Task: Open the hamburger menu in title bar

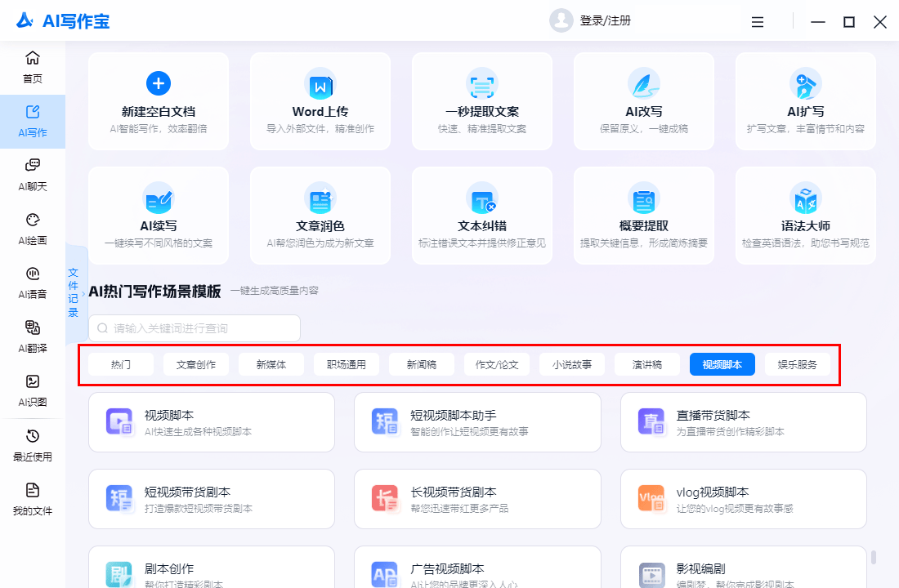Action: [x=758, y=22]
